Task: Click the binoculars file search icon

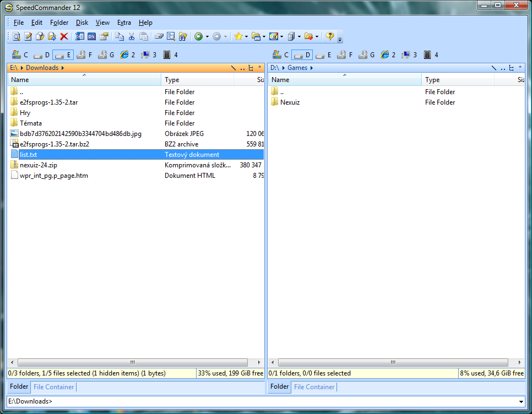Action: (183, 36)
